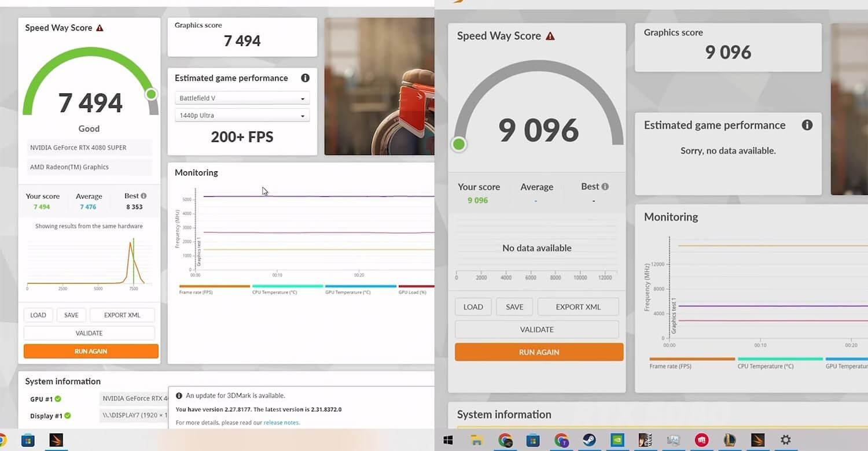Click VALIDATE in the 9 096 score panel
Screen dimensions: 868x451
(536, 330)
